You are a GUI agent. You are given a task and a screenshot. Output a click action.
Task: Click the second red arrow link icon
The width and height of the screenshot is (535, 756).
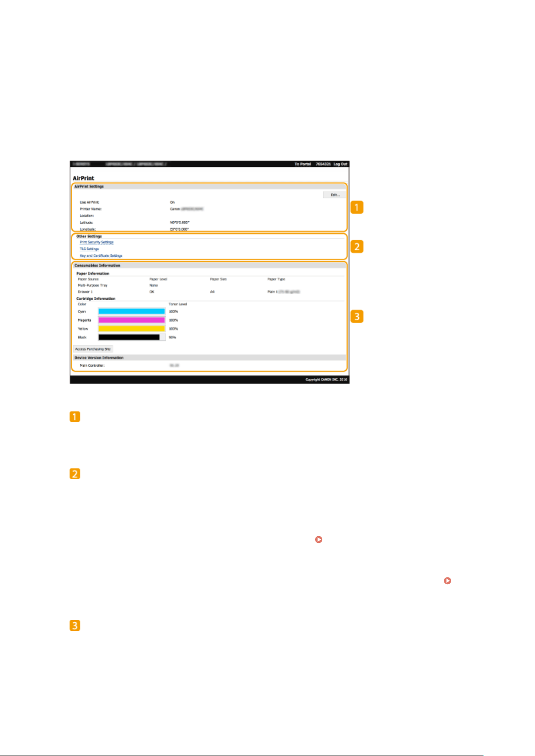447,581
